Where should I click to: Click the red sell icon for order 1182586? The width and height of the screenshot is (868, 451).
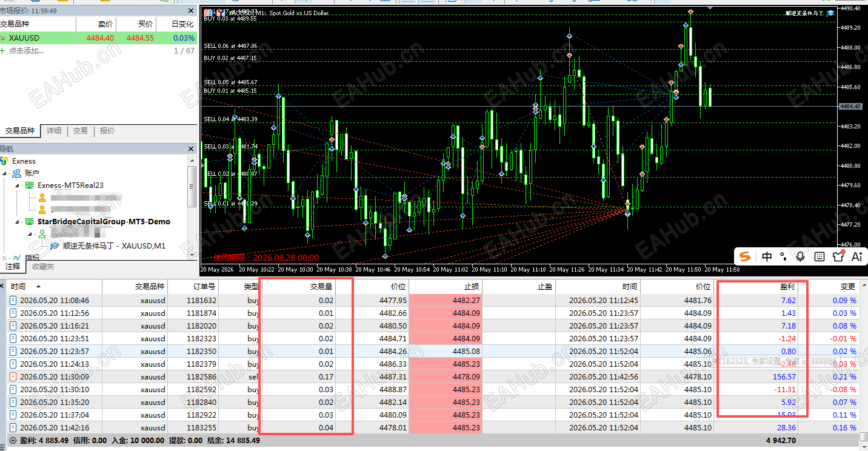point(13,376)
